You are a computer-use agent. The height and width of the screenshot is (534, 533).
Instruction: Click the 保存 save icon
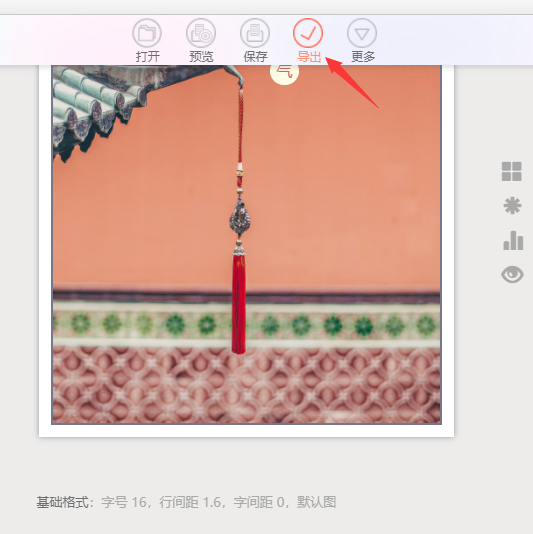[x=255, y=33]
